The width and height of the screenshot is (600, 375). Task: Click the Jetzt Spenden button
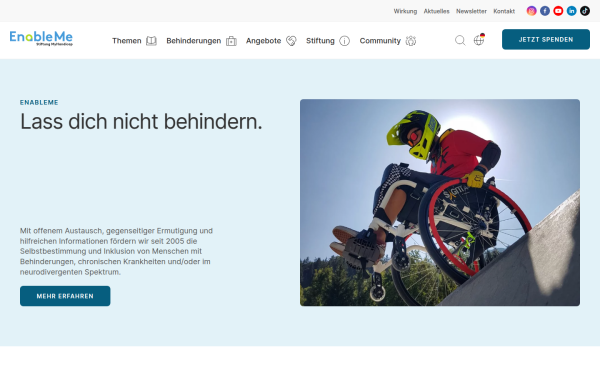(x=546, y=39)
